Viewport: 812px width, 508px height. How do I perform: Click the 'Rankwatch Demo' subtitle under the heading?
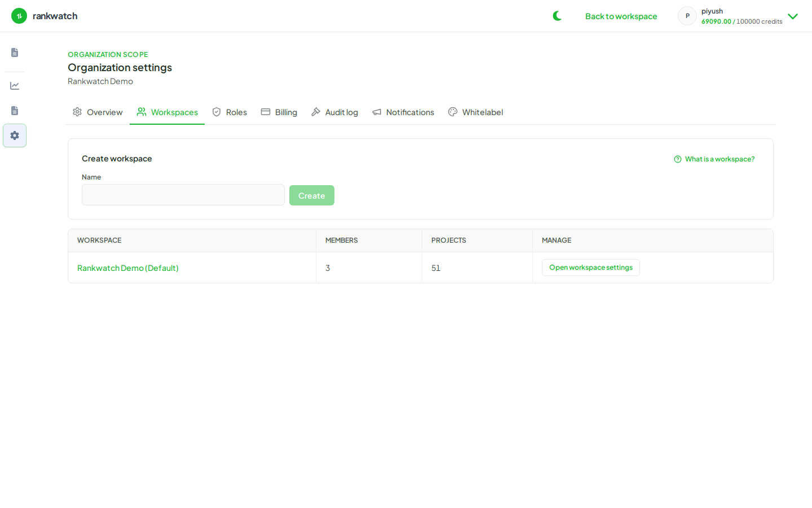pyautogui.click(x=100, y=81)
